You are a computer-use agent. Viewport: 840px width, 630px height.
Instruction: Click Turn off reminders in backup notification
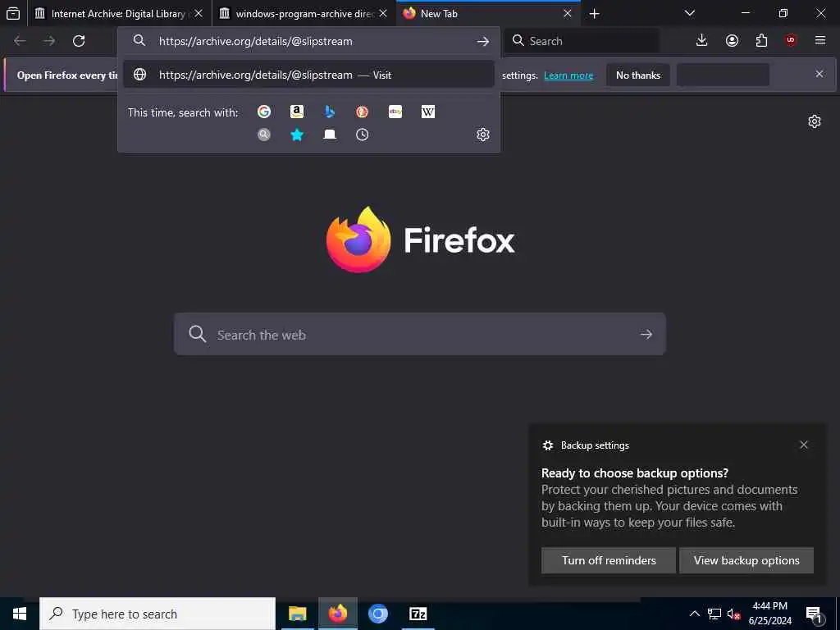[609, 560]
